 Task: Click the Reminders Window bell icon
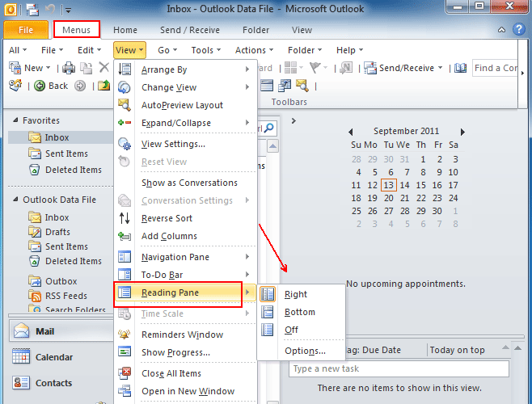(x=125, y=335)
